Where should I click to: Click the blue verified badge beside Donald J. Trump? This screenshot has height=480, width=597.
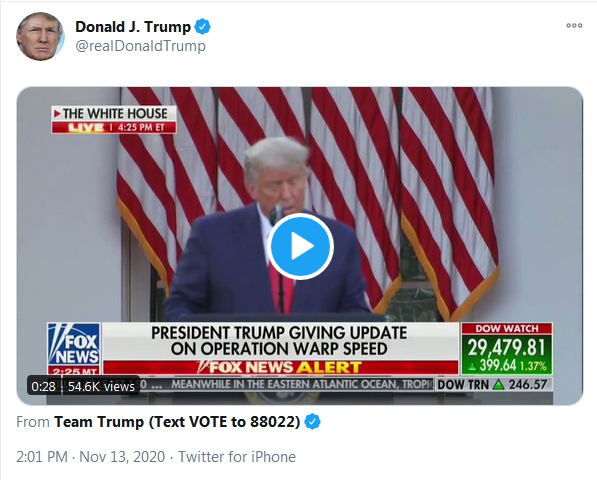203,27
